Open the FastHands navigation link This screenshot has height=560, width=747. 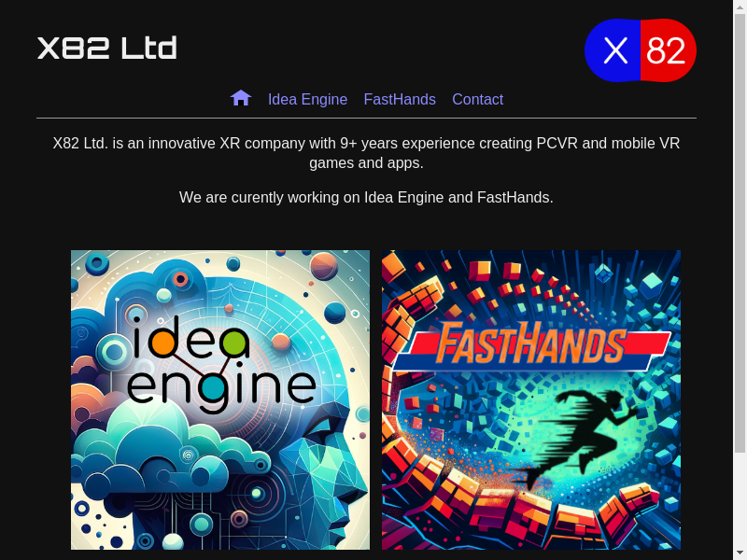coord(400,99)
